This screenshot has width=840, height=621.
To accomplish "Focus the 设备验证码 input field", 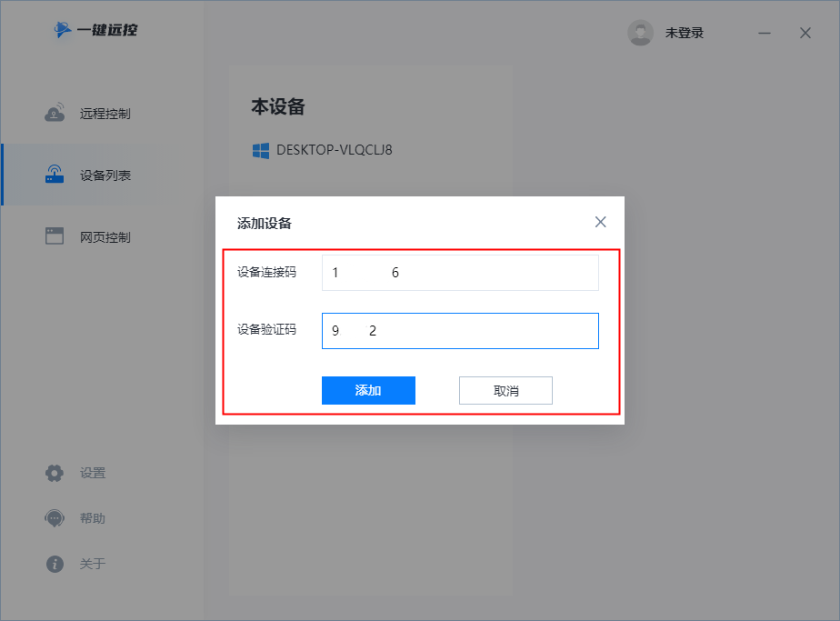I will (460, 331).
